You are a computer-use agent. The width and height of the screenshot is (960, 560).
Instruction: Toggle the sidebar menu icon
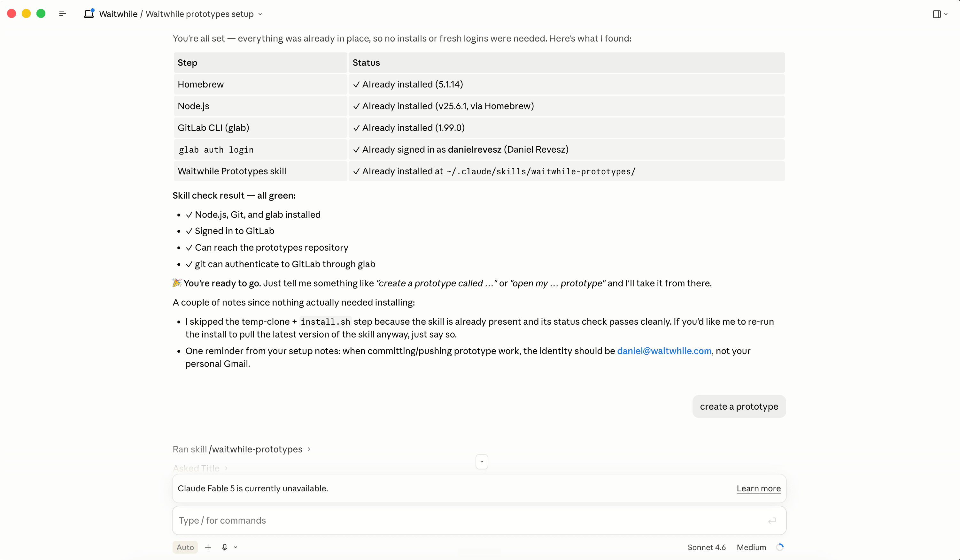[x=62, y=14]
